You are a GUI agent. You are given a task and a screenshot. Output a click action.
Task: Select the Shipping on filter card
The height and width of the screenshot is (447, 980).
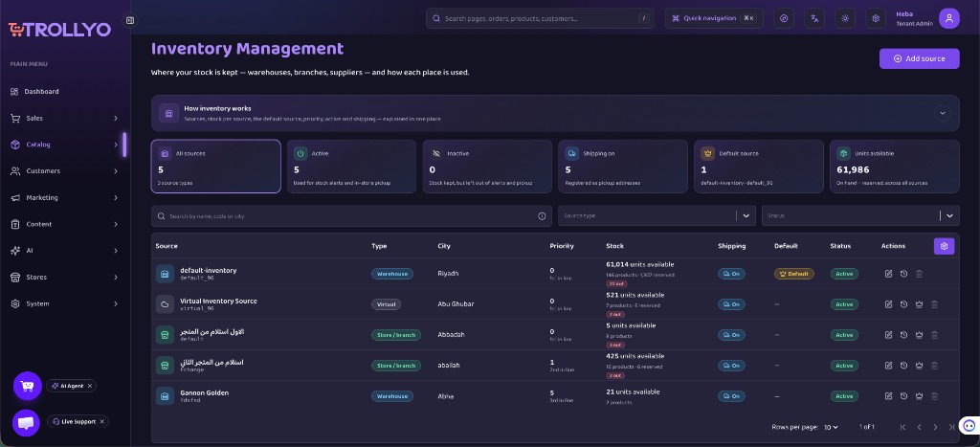click(x=623, y=167)
